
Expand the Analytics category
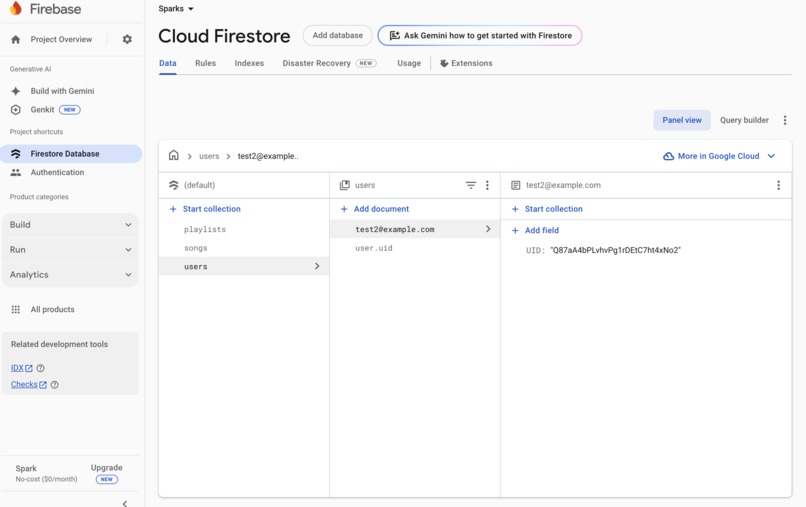(x=70, y=275)
